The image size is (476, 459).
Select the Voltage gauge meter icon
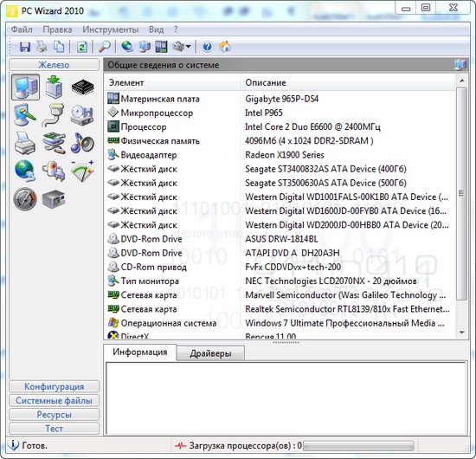(x=82, y=171)
